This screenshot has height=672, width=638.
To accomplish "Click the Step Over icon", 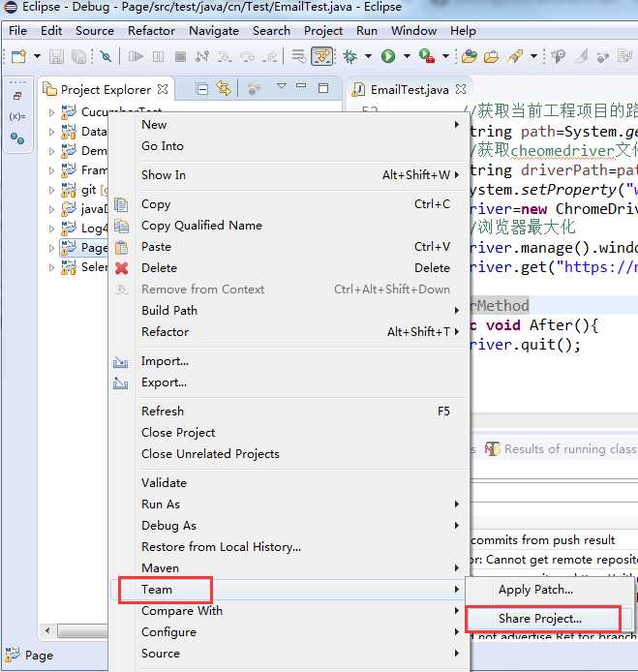I will (x=247, y=56).
